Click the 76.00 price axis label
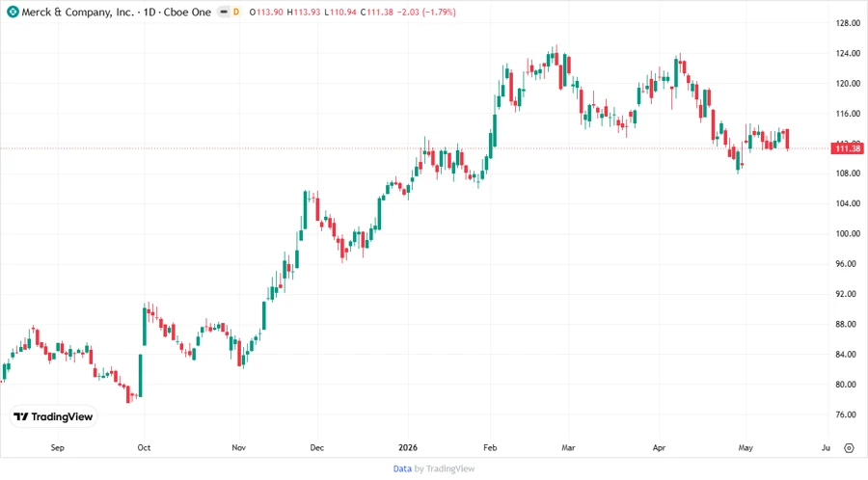The image size is (868, 480). tap(848, 414)
